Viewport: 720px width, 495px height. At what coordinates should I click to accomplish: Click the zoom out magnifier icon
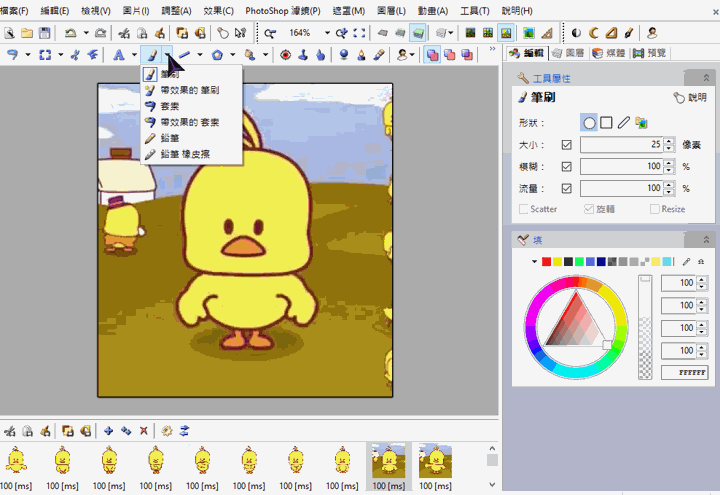270,33
